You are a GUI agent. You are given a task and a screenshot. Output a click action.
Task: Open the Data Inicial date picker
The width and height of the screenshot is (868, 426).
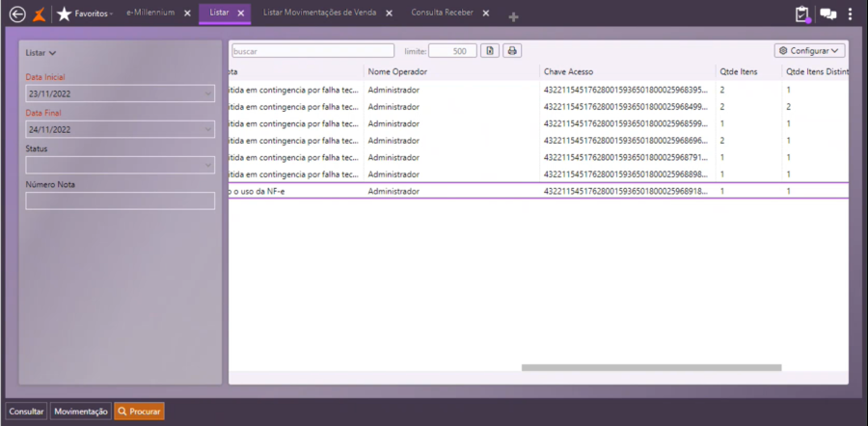tap(207, 93)
